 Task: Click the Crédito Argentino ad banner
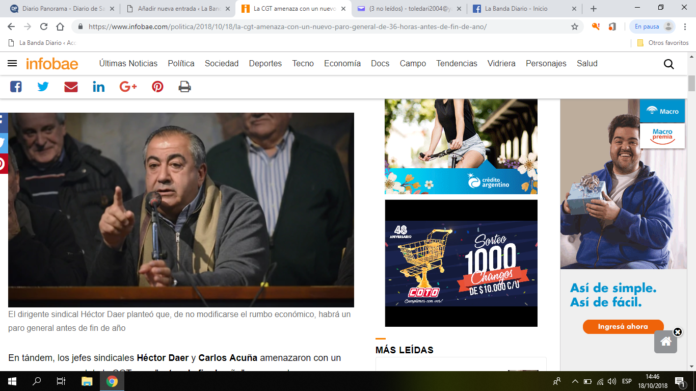pyautogui.click(x=461, y=146)
